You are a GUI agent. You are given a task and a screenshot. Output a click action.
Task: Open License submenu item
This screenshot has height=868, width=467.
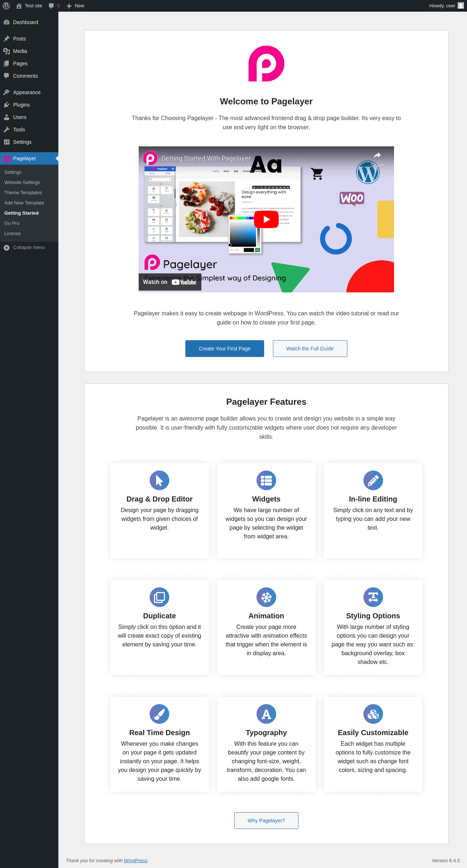point(29,234)
